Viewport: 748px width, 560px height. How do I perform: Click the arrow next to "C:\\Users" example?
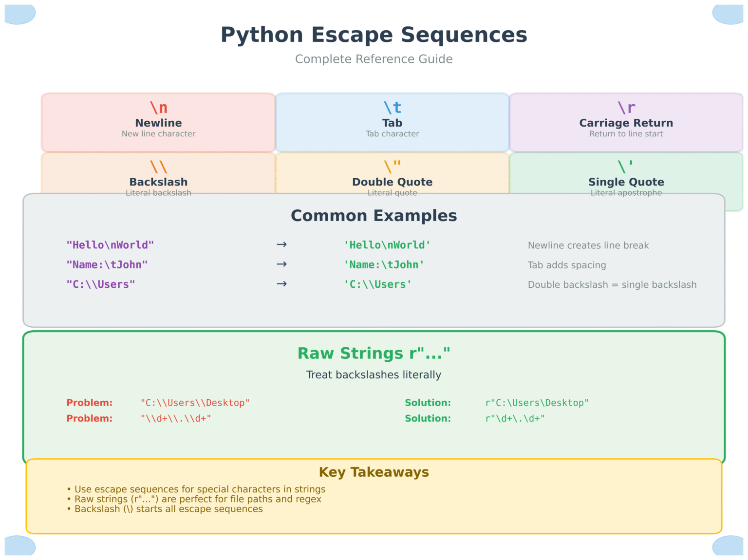coord(281,284)
